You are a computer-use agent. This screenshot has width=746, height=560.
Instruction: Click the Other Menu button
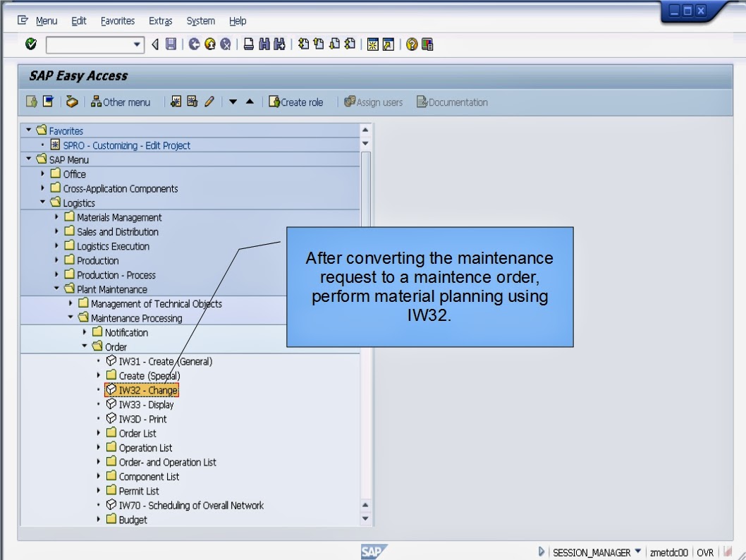(x=121, y=102)
